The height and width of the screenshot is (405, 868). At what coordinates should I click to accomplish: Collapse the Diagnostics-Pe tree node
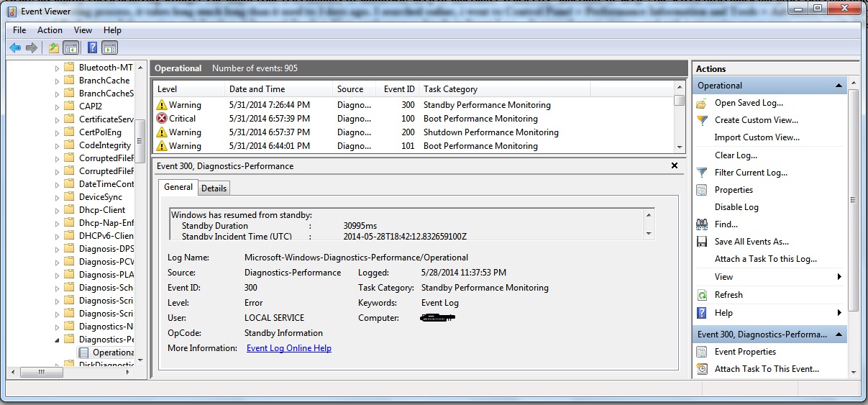point(58,340)
